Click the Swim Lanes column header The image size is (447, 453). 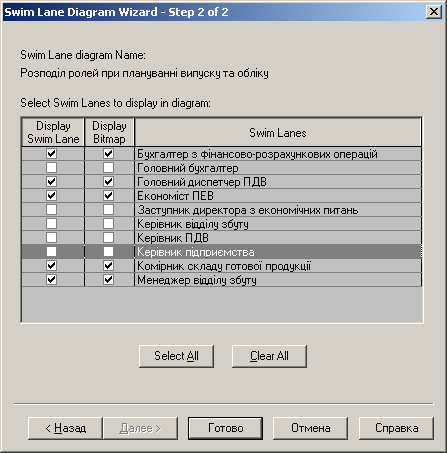point(278,132)
